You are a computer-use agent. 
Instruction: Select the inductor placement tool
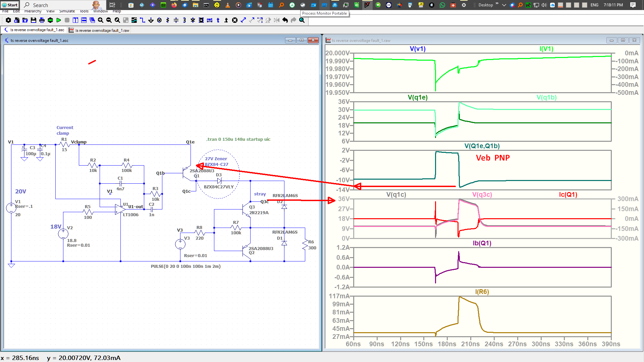coord(184,20)
